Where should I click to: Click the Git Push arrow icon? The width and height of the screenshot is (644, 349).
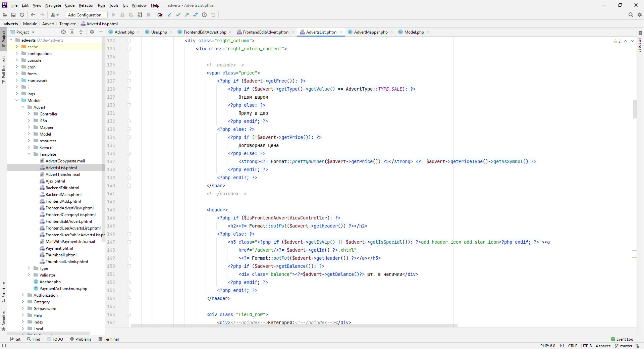coord(187,15)
